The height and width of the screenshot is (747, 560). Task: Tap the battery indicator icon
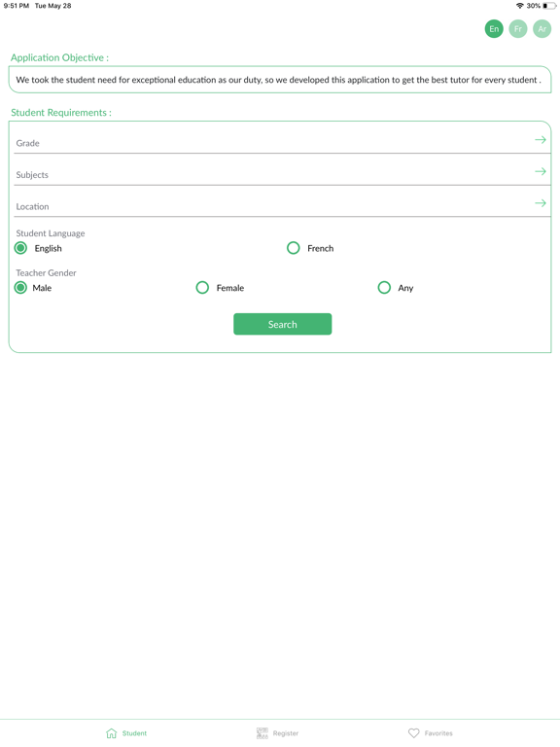[x=549, y=6]
